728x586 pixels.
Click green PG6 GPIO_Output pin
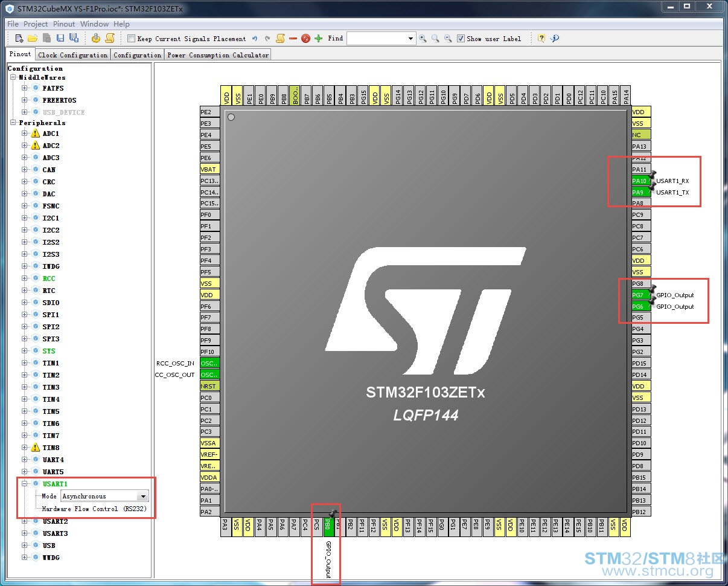(641, 306)
